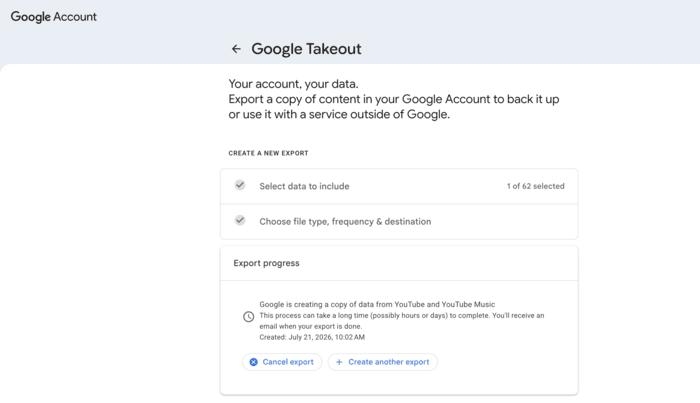Click the checkmark beside Choose file type

[240, 220]
